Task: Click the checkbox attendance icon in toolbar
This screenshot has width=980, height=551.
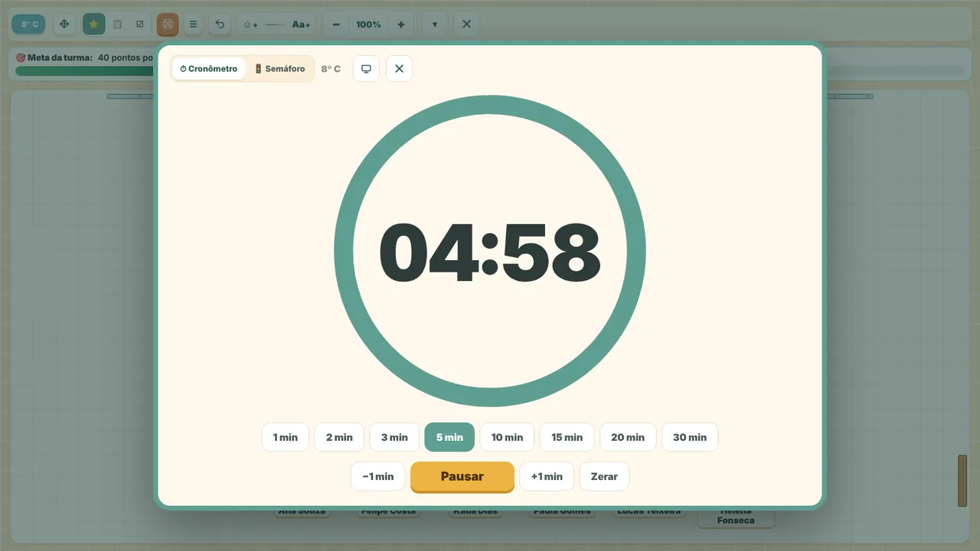Action: (x=139, y=24)
